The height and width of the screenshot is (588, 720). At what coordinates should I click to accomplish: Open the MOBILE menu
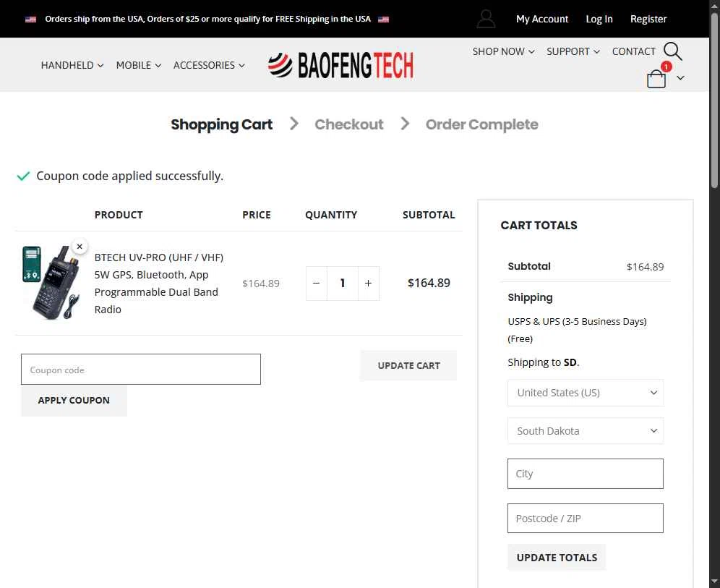coord(138,65)
